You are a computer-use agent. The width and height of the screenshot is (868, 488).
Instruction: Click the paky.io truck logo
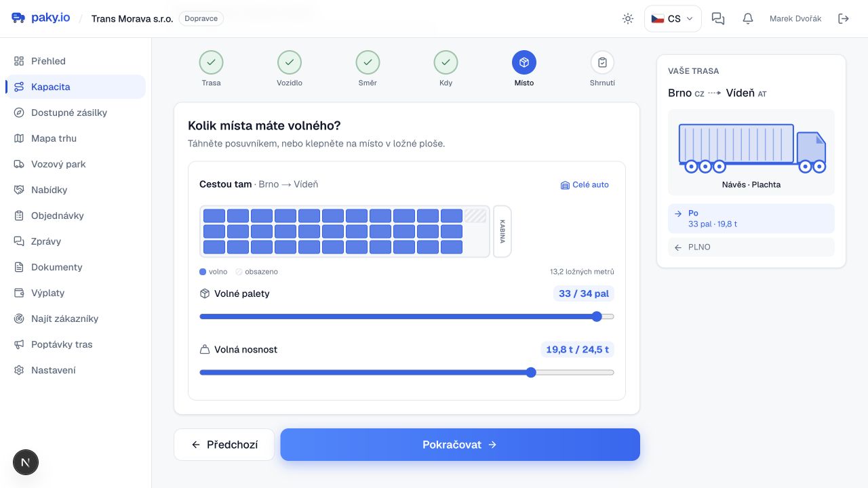click(18, 18)
